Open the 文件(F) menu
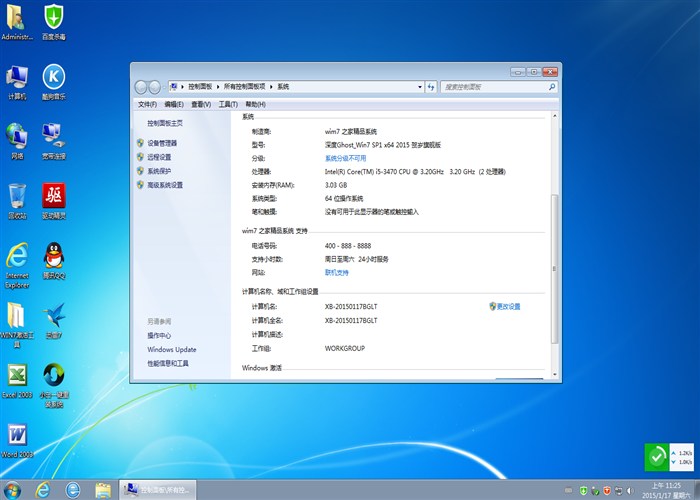 tap(147, 104)
